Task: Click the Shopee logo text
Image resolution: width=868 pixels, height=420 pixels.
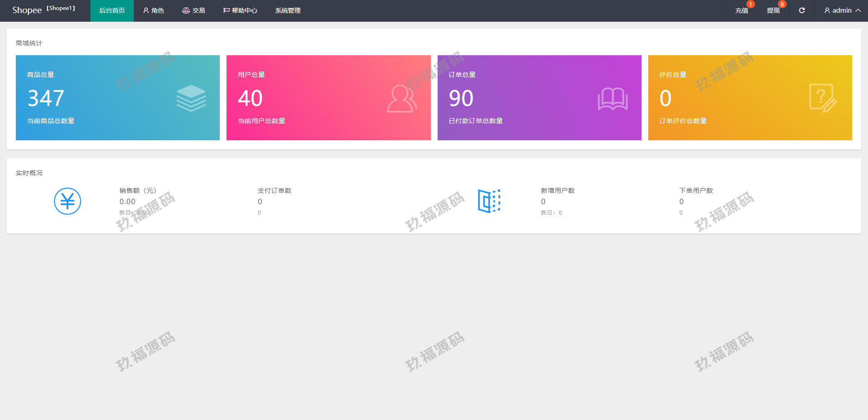Action: point(27,10)
